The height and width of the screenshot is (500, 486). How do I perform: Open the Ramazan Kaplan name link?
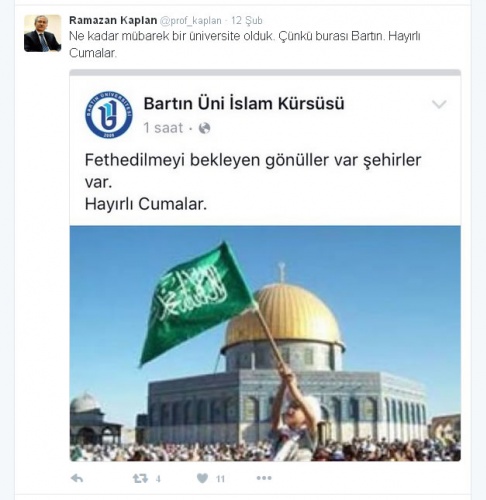coord(113,20)
